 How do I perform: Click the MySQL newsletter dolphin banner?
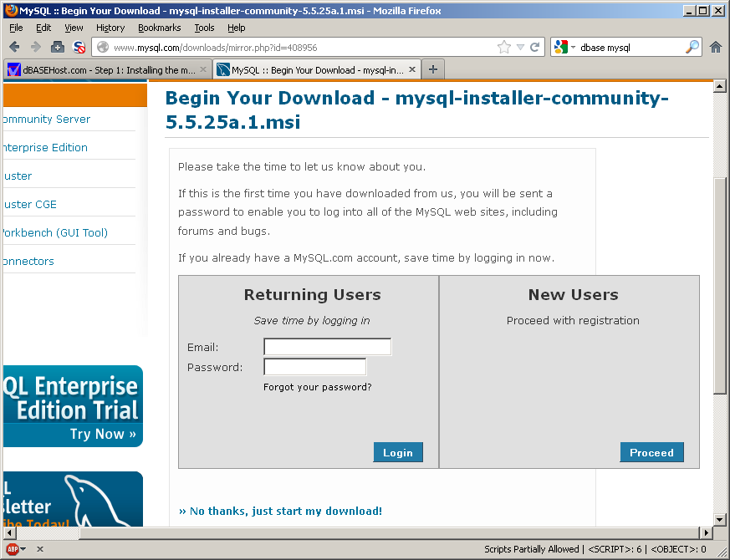pos(73,499)
